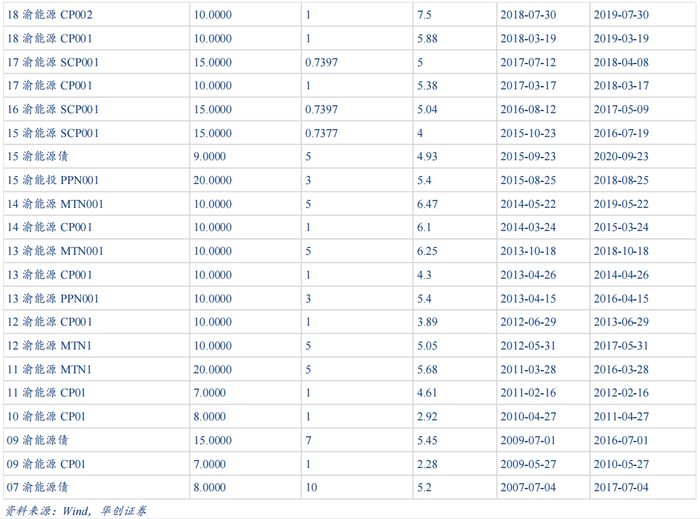Click the issue amount 9.0000

pos(209,156)
